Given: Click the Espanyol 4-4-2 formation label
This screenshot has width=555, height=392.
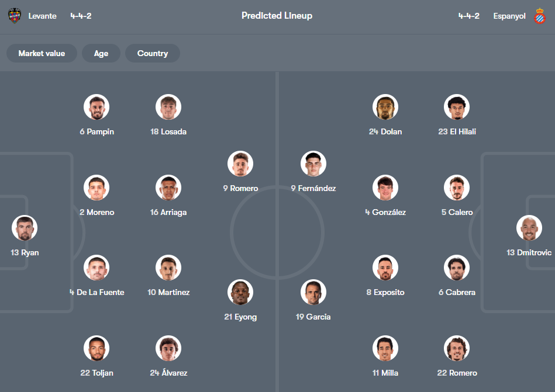Looking at the screenshot, I should point(469,16).
